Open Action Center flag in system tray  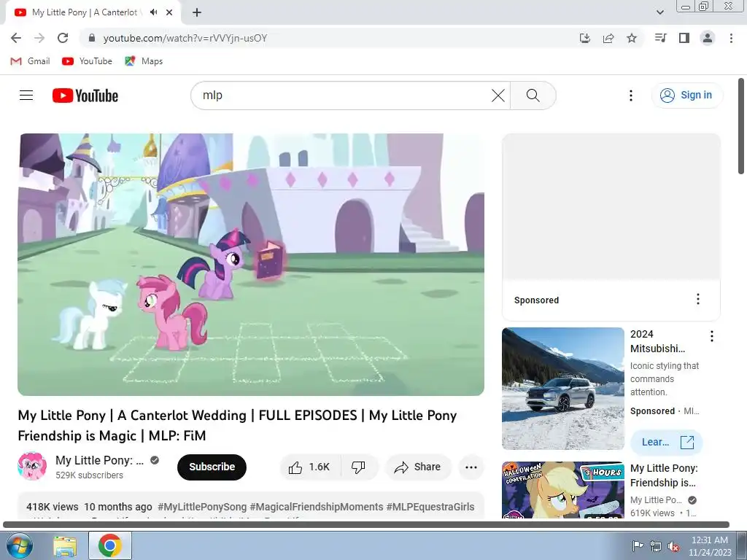tap(638, 545)
